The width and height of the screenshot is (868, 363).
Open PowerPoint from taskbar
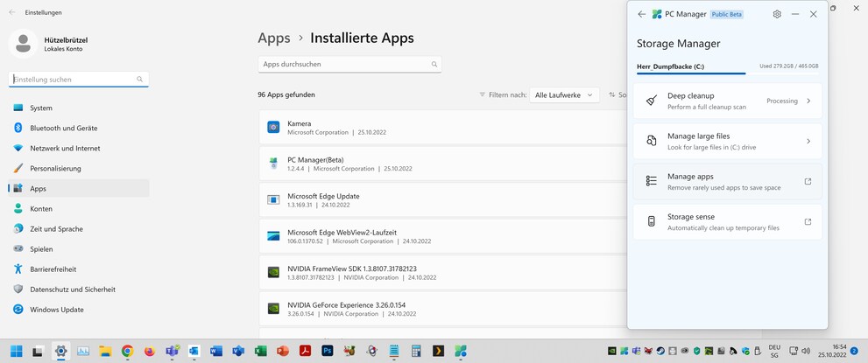click(x=283, y=351)
